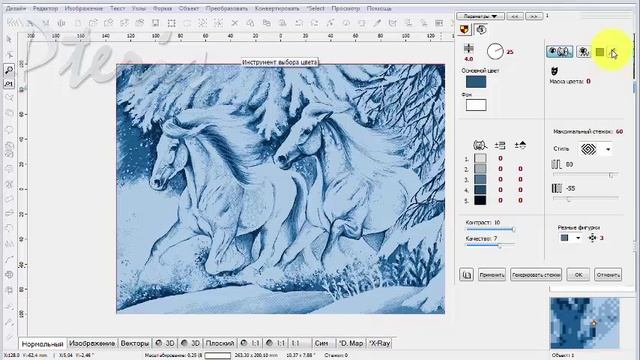The image size is (640, 360).
Task: Click the striped density icon beside -55
Action: [x=557, y=188]
